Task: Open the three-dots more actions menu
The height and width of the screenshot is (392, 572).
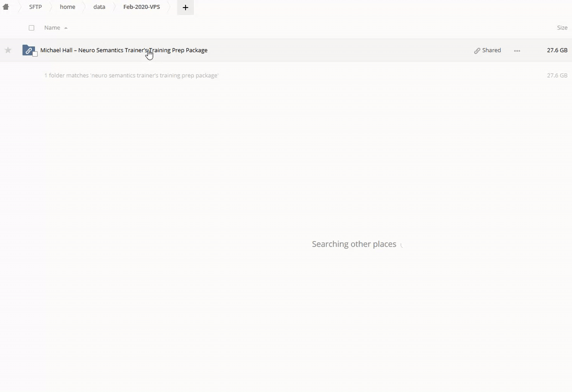Action: [x=517, y=51]
